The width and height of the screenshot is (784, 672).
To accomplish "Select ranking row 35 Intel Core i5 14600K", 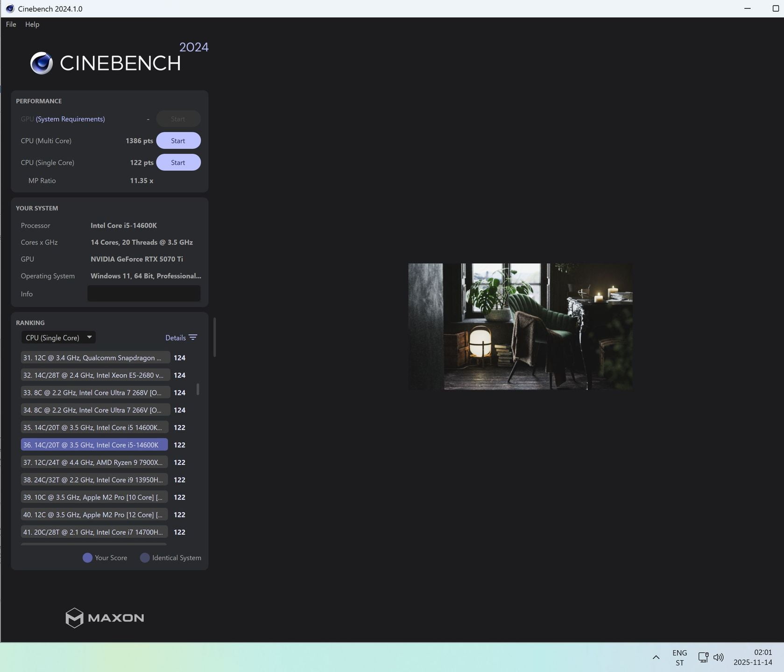I will tap(94, 427).
